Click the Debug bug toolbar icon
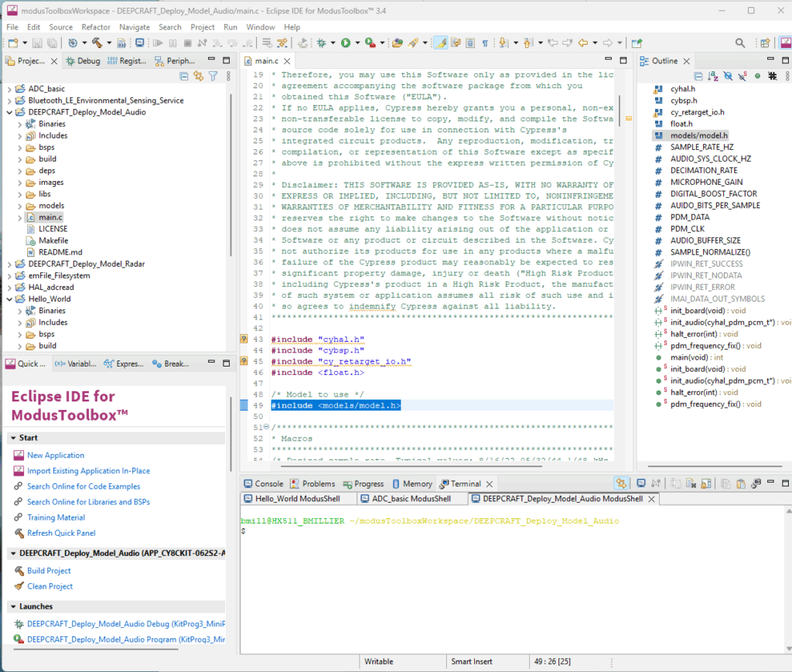The height and width of the screenshot is (672, 792). 321,43
